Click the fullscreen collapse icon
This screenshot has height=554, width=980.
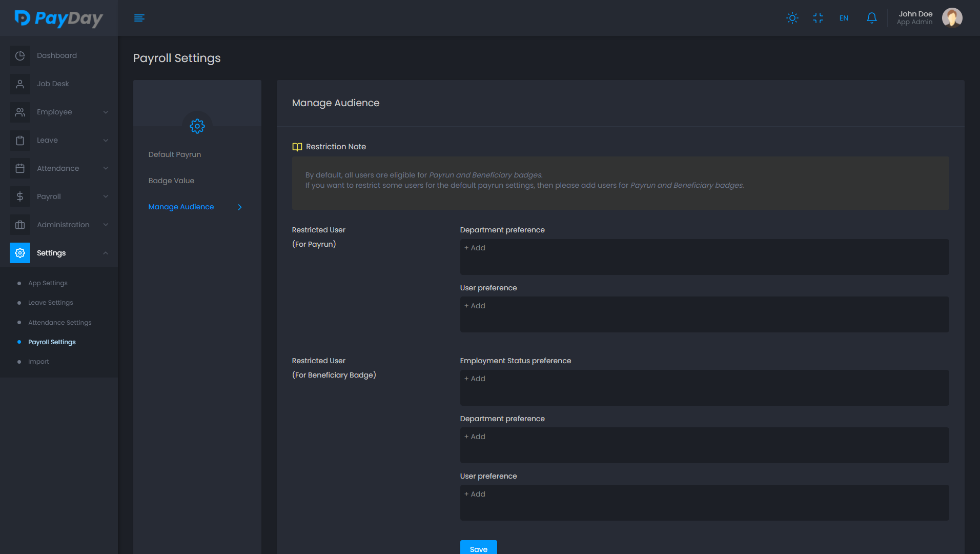818,18
